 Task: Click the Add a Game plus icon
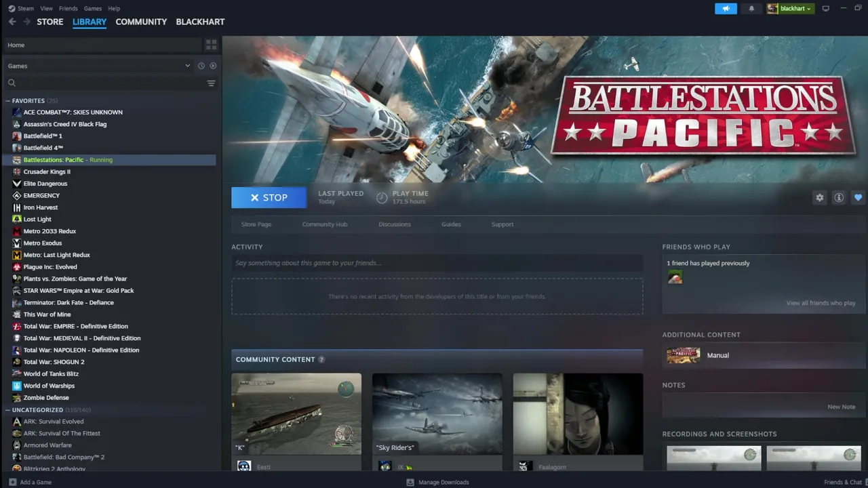tap(12, 482)
